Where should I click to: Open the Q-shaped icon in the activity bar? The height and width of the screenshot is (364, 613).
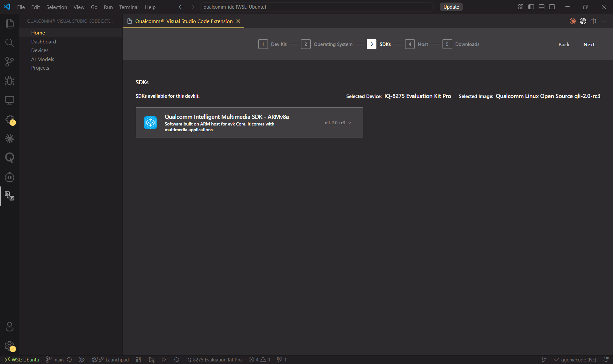pyautogui.click(x=10, y=157)
